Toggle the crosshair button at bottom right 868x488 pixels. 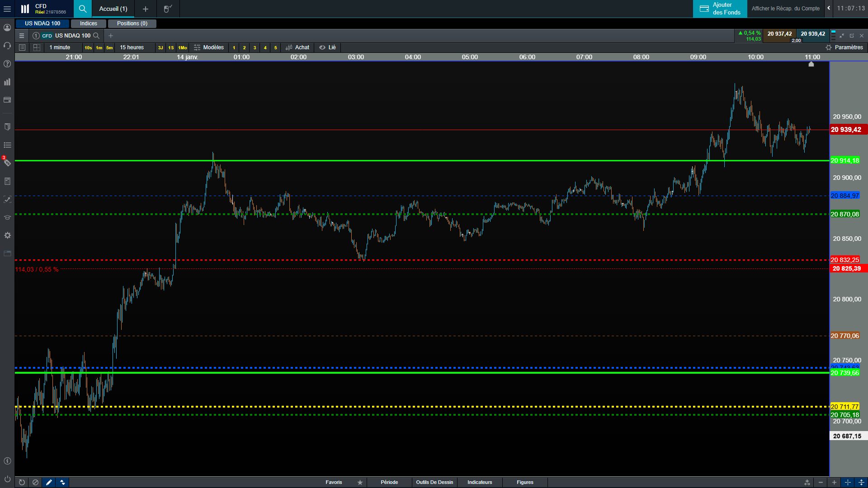point(848,482)
